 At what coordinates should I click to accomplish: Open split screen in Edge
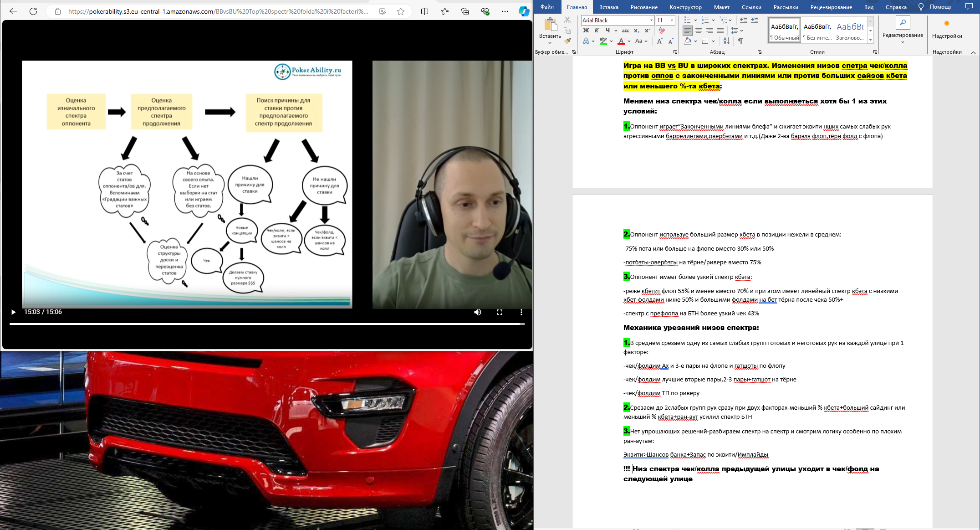point(424,11)
